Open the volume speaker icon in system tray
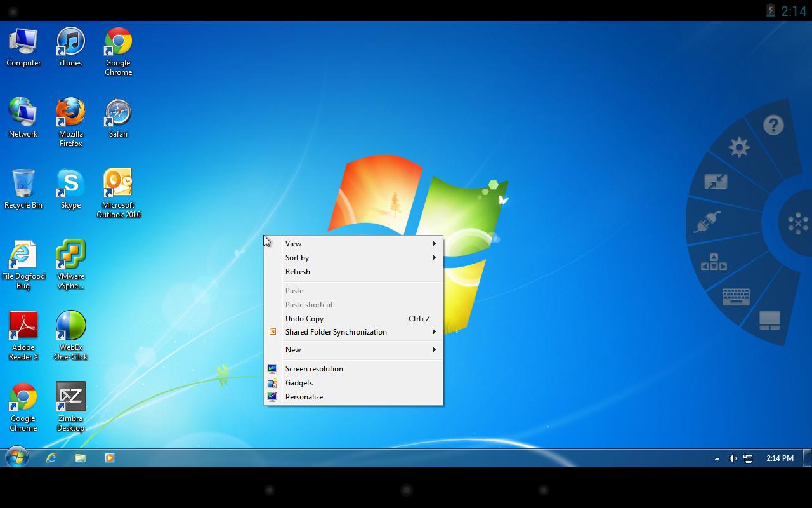Image resolution: width=812 pixels, height=508 pixels. [x=733, y=458]
